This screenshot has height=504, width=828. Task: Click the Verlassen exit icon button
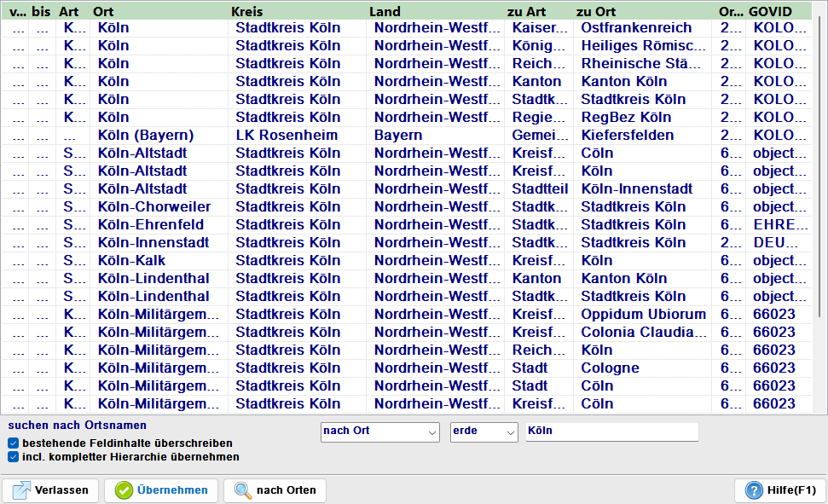[21, 490]
